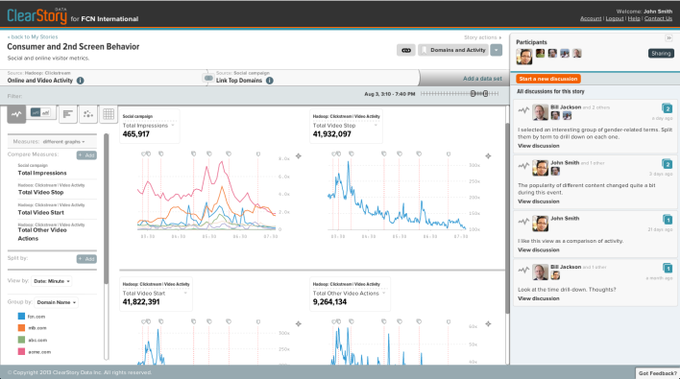Click Bill Jackson's avatar in the first discussion
This screenshot has width=680, height=379.
[540, 112]
